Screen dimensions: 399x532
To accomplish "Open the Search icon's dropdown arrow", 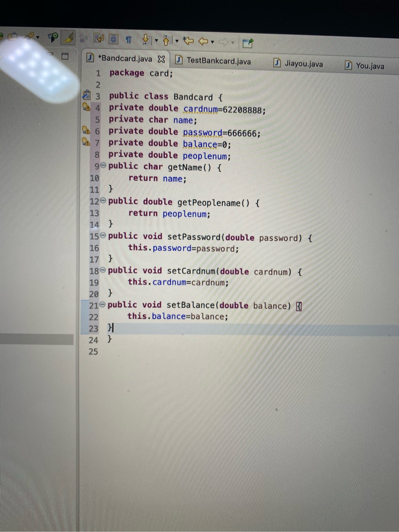I will [38, 37].
